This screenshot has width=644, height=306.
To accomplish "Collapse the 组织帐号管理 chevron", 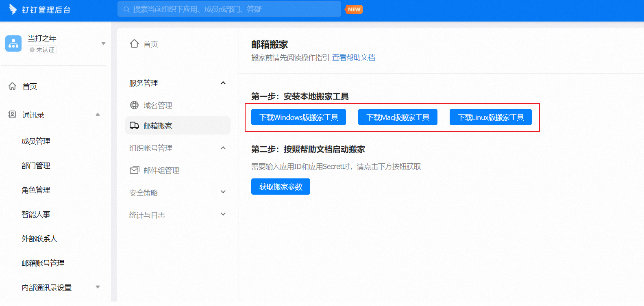I will [223, 148].
